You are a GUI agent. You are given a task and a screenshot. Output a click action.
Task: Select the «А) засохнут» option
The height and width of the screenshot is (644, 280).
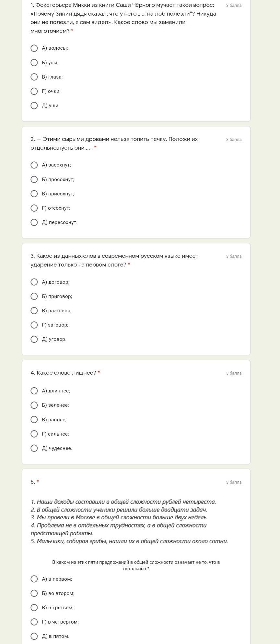click(34, 165)
